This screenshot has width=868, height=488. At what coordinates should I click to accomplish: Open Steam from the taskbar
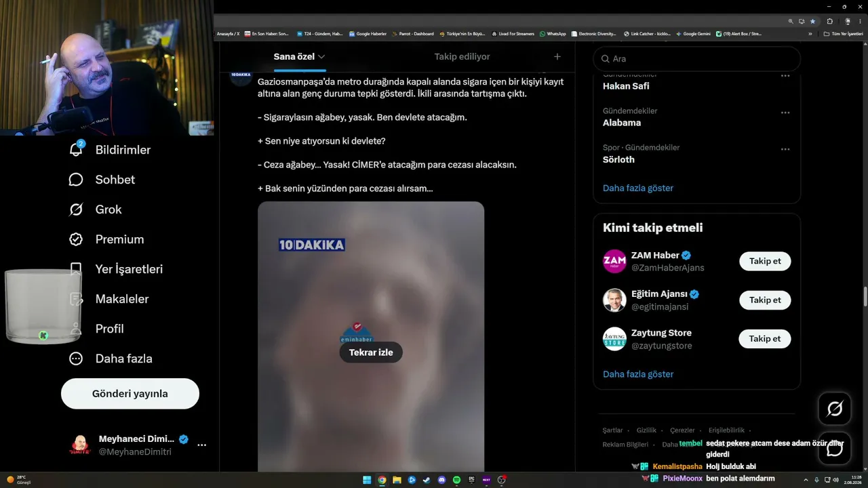coord(427,480)
